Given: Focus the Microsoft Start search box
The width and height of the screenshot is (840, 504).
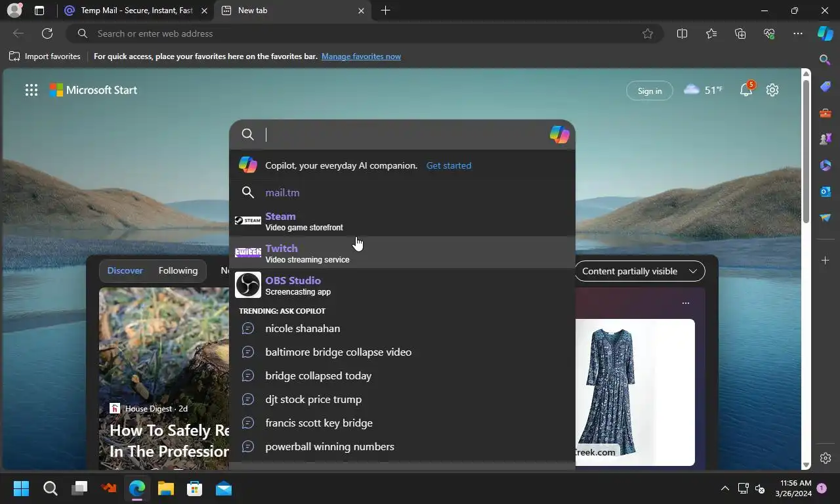Looking at the screenshot, I should coord(402,135).
